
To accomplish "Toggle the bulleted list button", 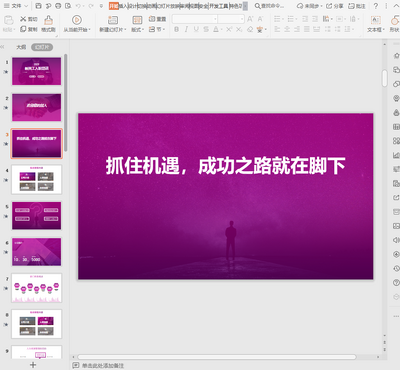I will pos(277,19).
